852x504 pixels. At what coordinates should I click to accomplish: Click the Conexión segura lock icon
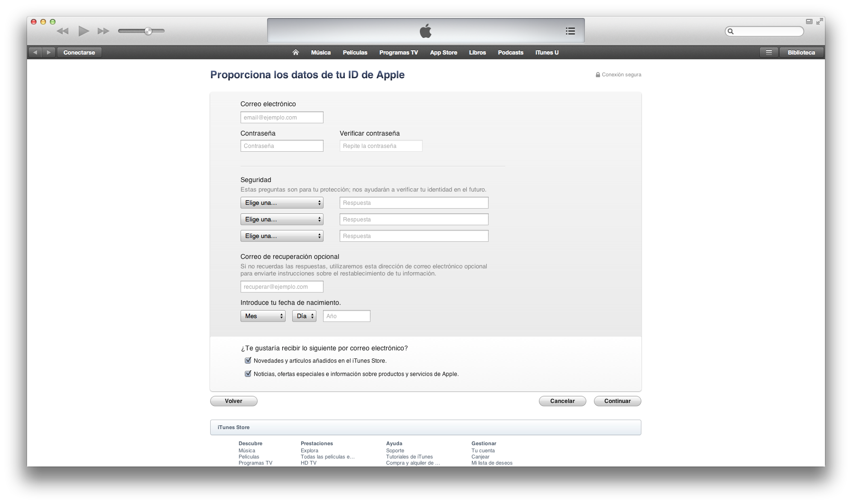click(598, 75)
